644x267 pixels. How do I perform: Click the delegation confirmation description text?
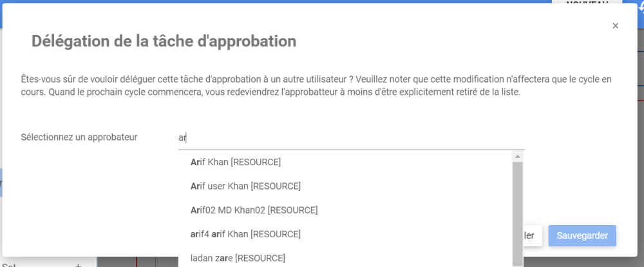[316, 85]
